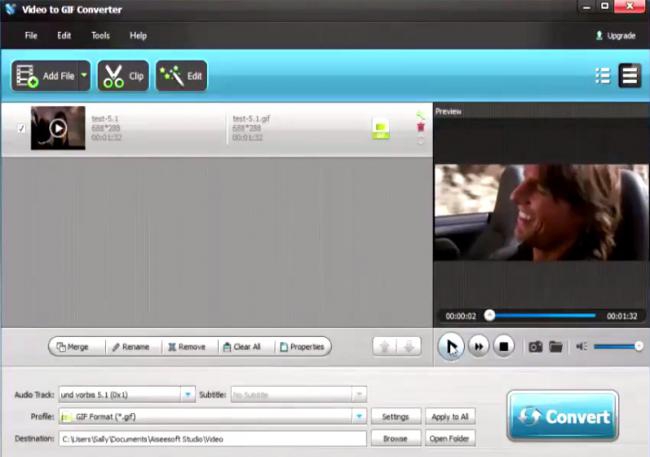650x457 pixels.
Task: Browse for destination folder
Action: pyautogui.click(x=395, y=438)
